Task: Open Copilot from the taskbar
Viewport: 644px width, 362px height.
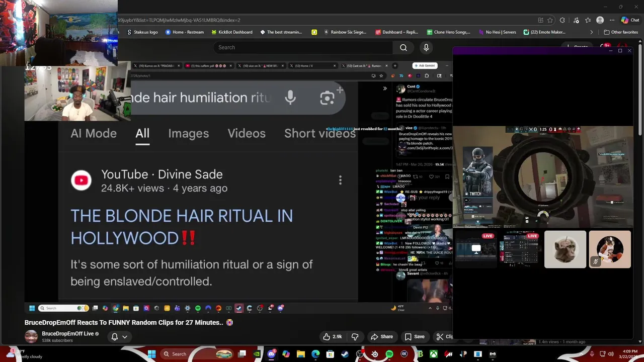Action: click(286, 354)
